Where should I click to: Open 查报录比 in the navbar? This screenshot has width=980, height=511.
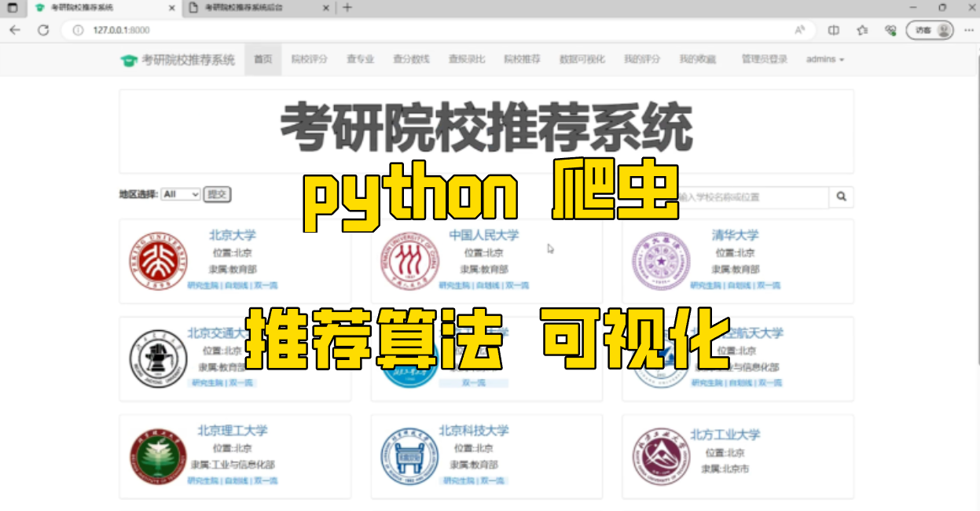[x=467, y=60]
